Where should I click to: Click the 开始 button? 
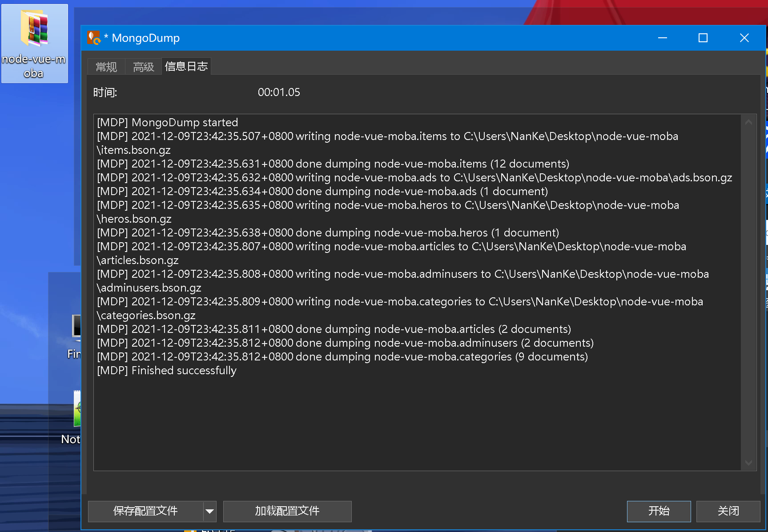(x=659, y=511)
